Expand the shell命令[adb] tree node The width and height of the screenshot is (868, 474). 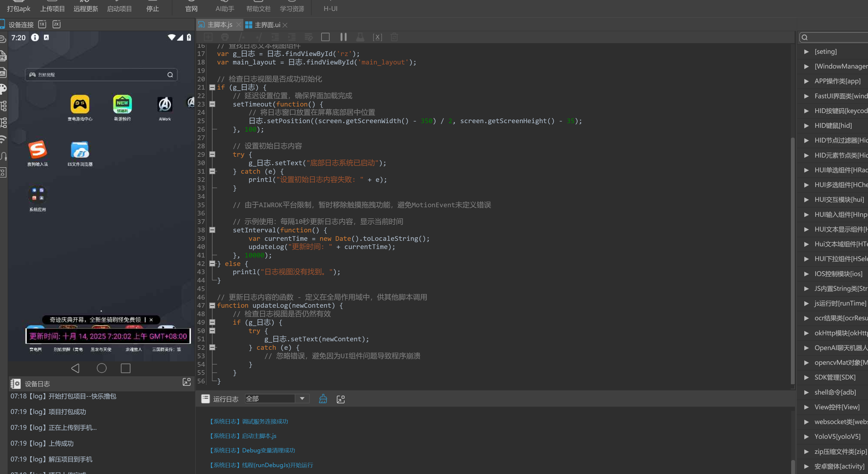pos(806,392)
